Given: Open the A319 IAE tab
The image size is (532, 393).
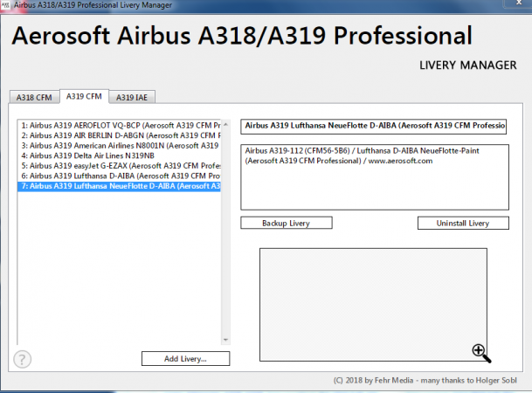Looking at the screenshot, I should tap(132, 97).
